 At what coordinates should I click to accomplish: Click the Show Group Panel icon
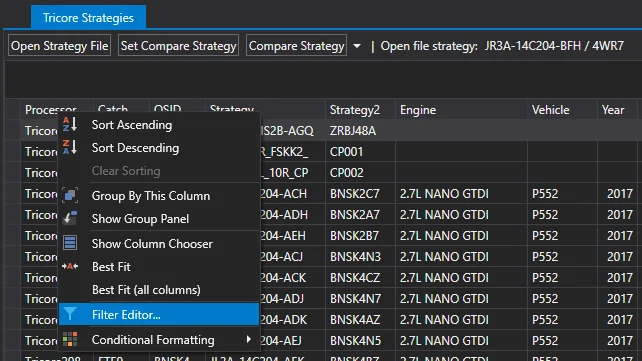tap(70, 218)
